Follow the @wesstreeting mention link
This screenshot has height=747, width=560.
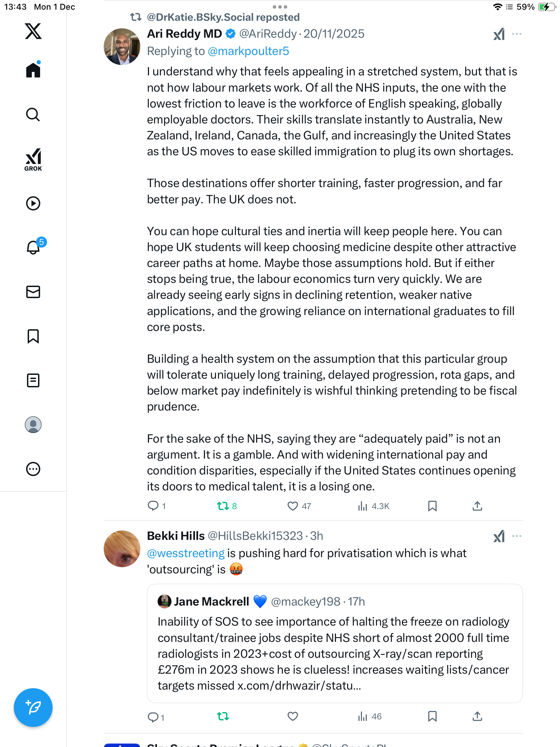tap(186, 553)
